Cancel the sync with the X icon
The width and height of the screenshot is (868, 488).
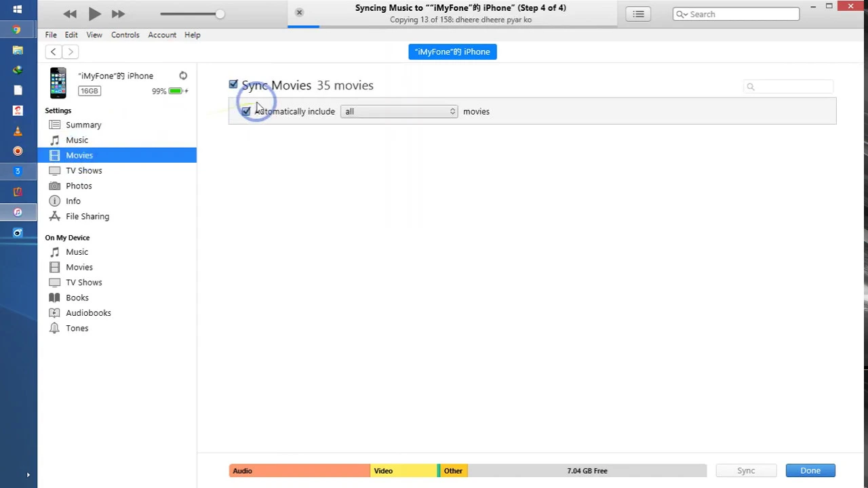[x=299, y=12]
